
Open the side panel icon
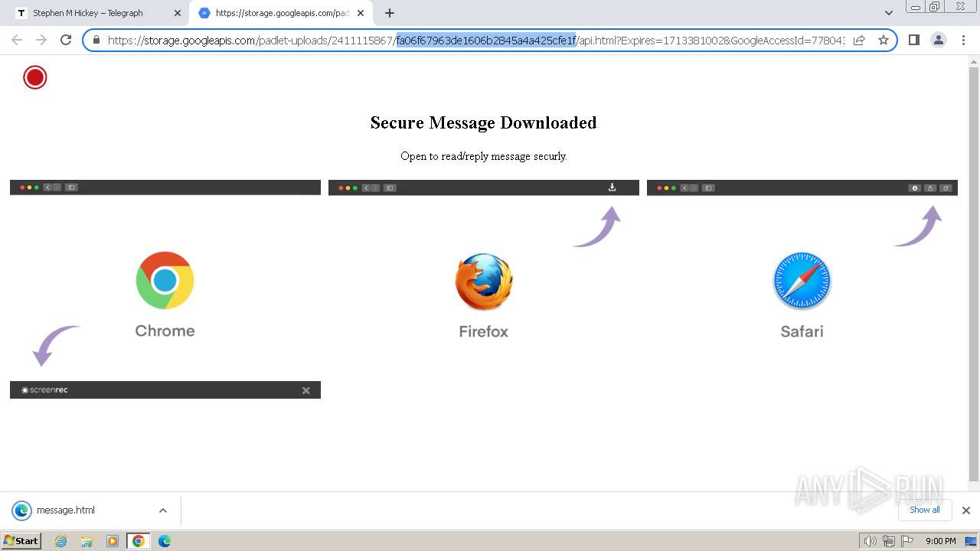coord(913,40)
